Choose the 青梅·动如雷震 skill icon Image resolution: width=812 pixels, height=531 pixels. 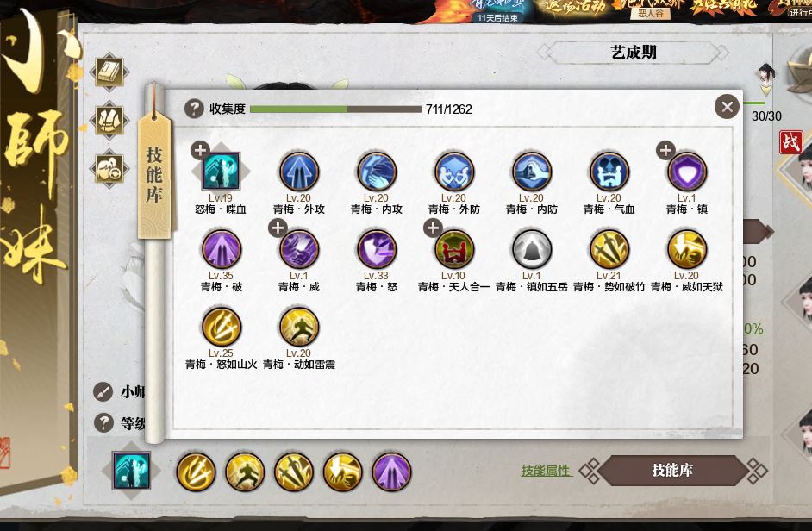click(299, 327)
